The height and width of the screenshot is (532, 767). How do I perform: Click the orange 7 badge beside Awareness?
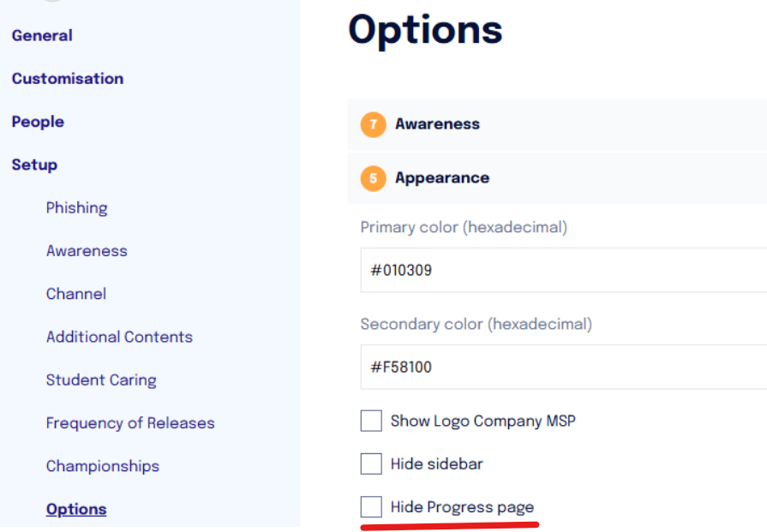374,125
